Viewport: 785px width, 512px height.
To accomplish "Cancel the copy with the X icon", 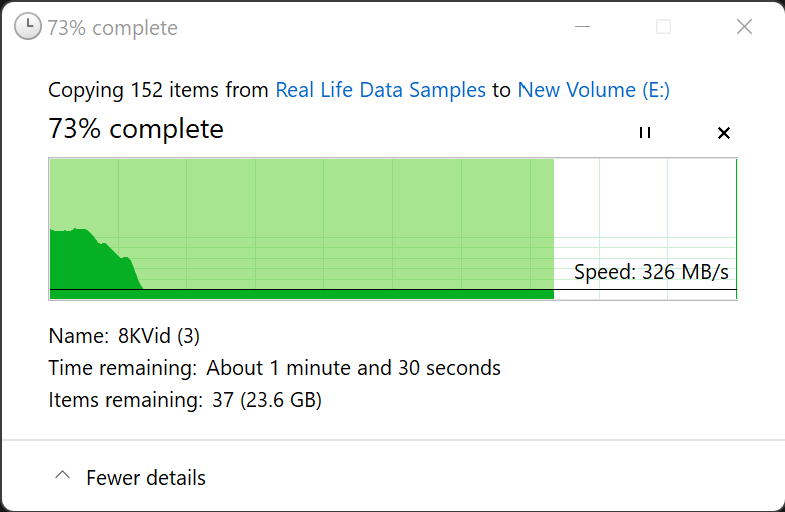I will click(724, 133).
